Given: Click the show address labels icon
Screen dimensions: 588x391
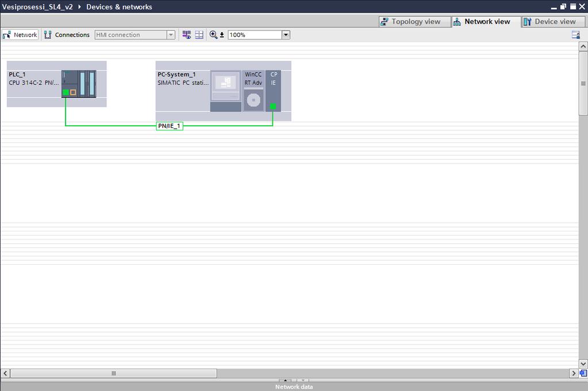Looking at the screenshot, I should (186, 35).
